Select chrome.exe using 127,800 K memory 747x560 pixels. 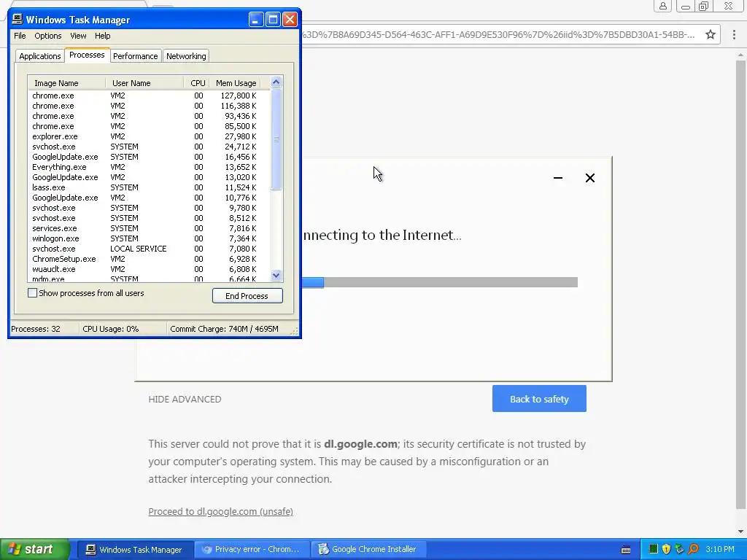tap(149, 96)
